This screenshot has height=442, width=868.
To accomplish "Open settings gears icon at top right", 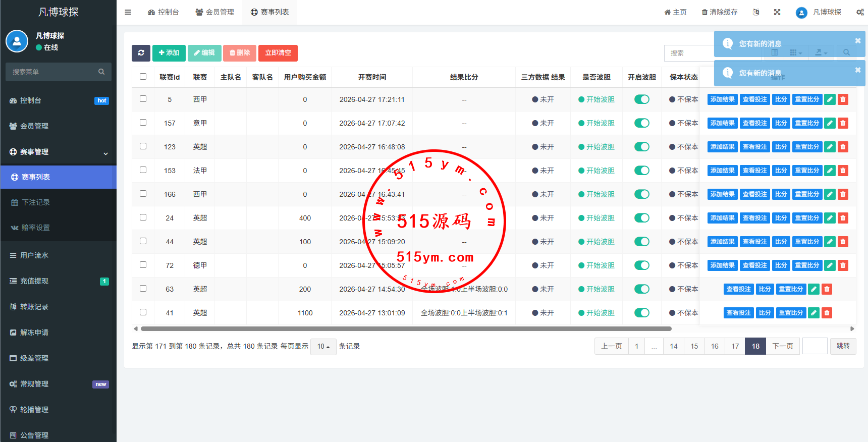I will 860,12.
